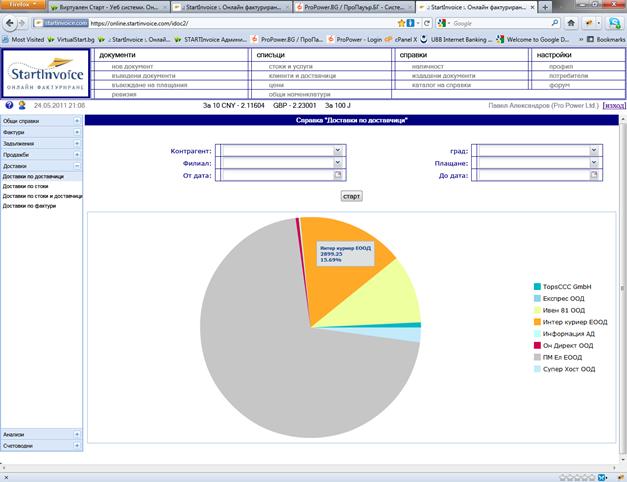The height and width of the screenshot is (482, 627).
Task: Open 'профил' settings
Action: (x=561, y=66)
